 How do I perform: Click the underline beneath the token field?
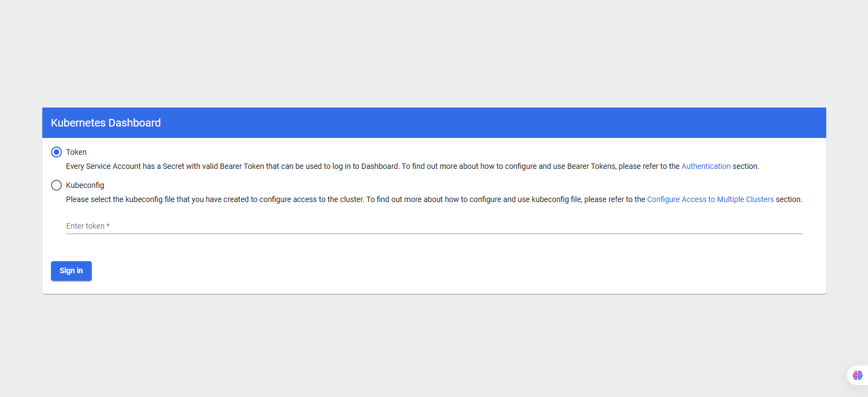pos(434,234)
